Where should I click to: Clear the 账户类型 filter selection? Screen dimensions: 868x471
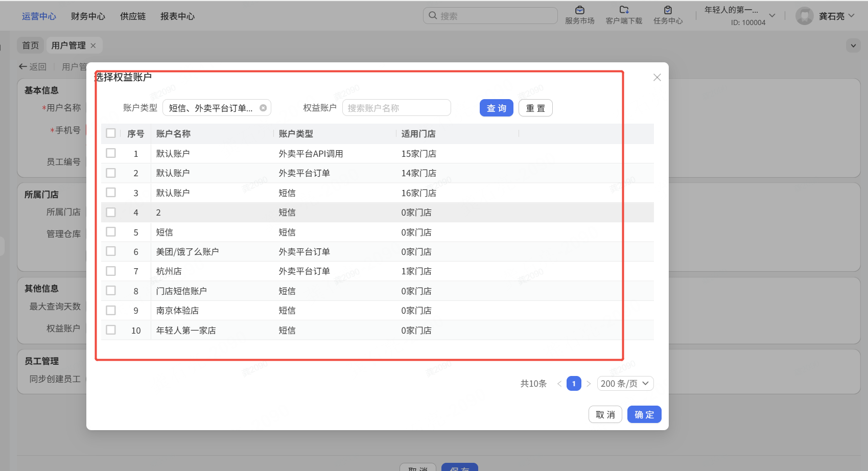pyautogui.click(x=263, y=108)
